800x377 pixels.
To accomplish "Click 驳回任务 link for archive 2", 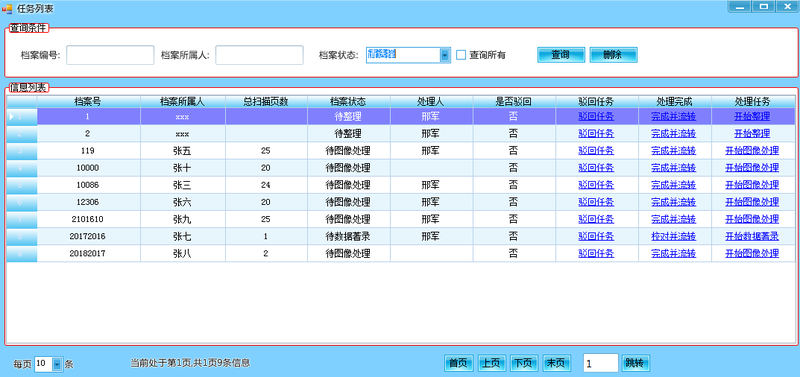I will [596, 134].
